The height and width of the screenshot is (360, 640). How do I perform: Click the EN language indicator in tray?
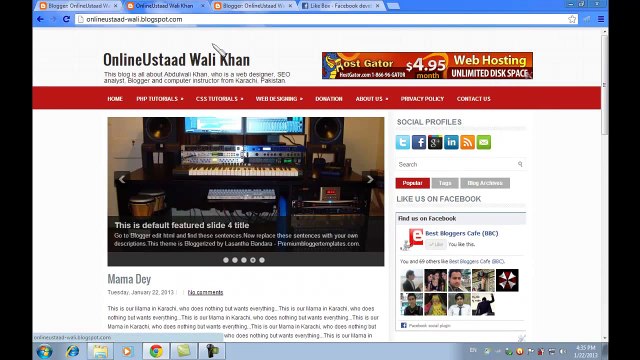(473, 350)
